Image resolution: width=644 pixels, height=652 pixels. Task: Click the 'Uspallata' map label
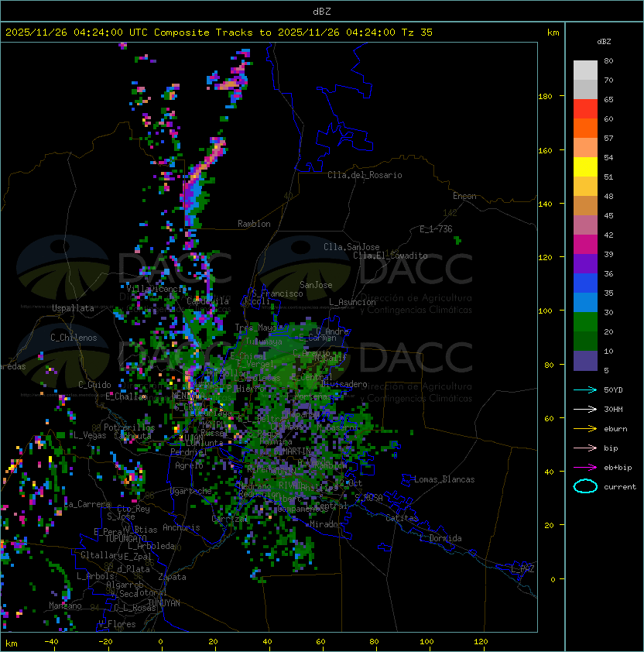click(x=73, y=308)
